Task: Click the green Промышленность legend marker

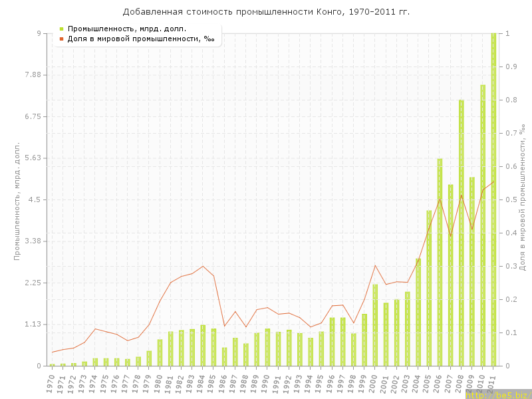Action: 61,29
